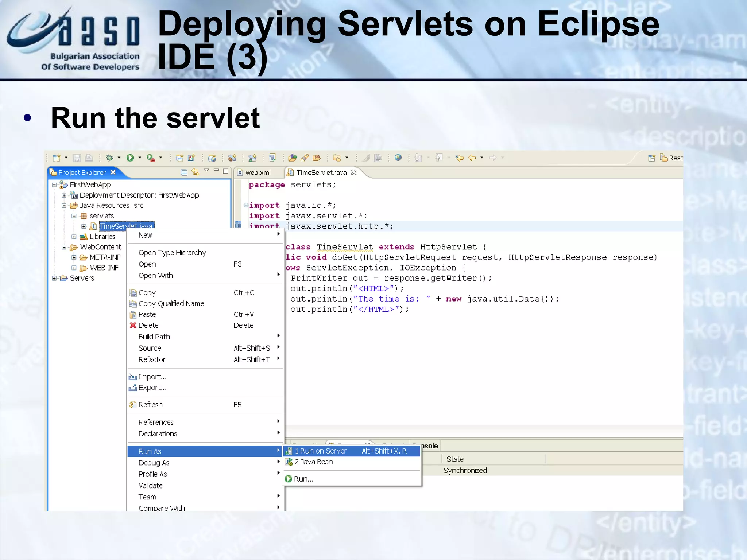Choose 'Debug As' from context menu

(154, 463)
